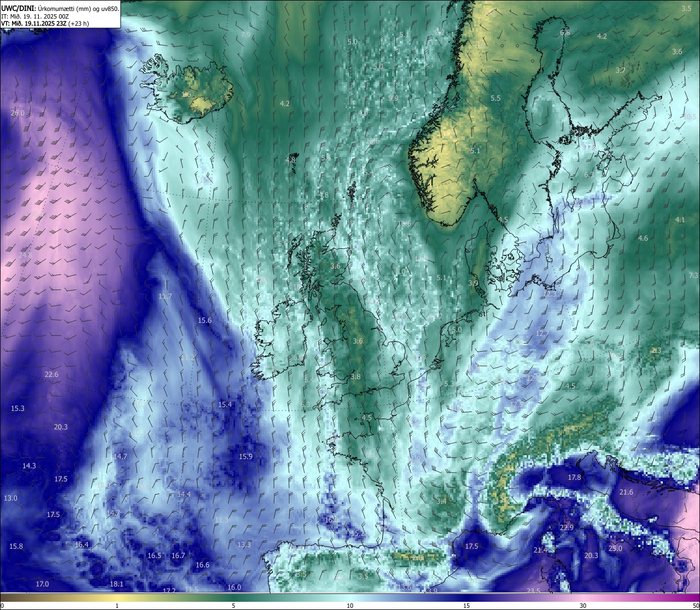This screenshot has width=700, height=610.
Task: Click the 13.0 value on the map
Action: coord(10,498)
